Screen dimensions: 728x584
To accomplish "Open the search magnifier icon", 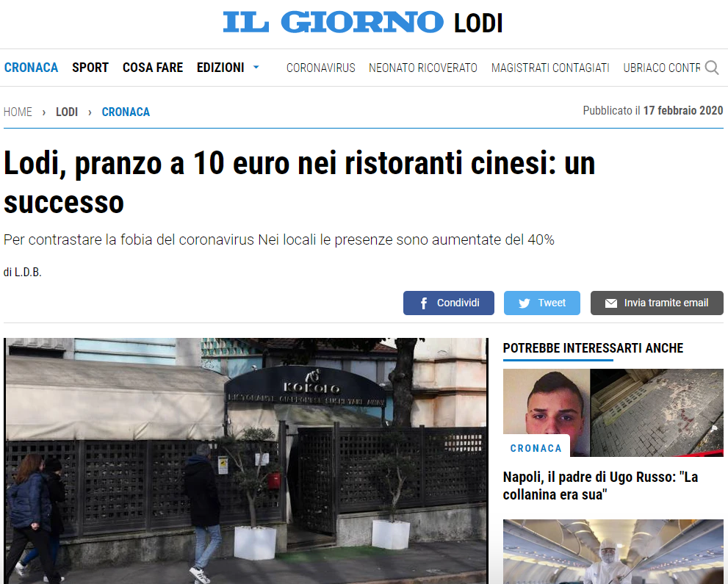I will (711, 68).
